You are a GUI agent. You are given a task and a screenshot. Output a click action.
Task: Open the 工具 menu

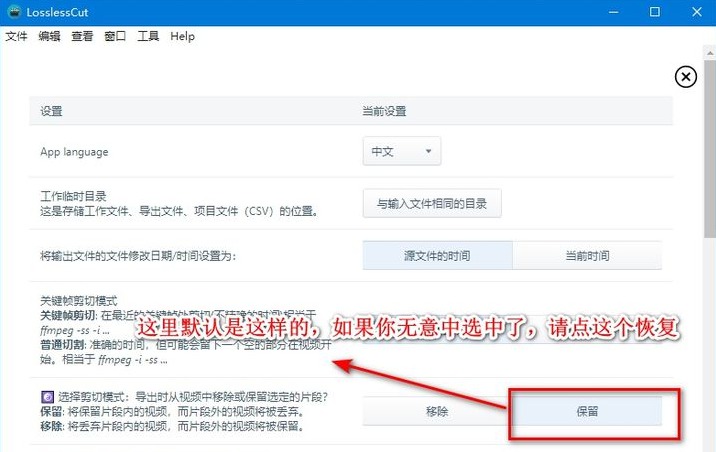pyautogui.click(x=148, y=36)
